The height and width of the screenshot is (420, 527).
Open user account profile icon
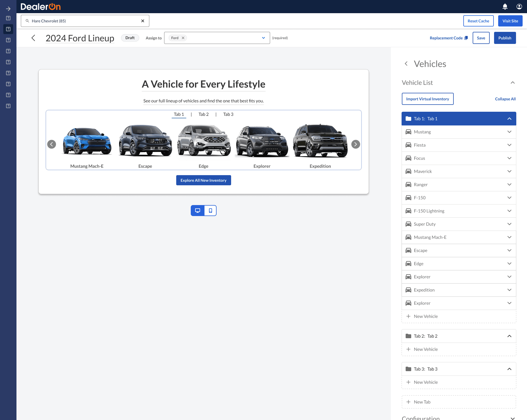[x=519, y=7]
